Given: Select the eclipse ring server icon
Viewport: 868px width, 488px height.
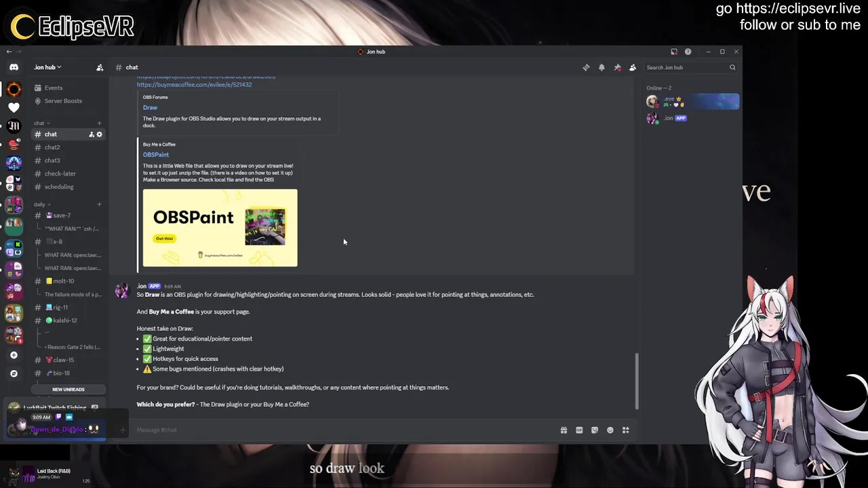Looking at the screenshot, I should click(x=14, y=89).
